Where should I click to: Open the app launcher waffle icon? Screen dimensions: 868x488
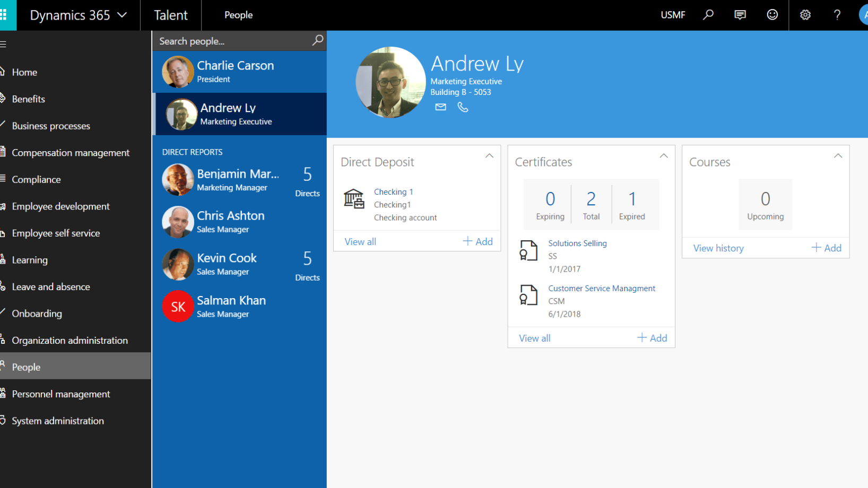[x=4, y=15]
